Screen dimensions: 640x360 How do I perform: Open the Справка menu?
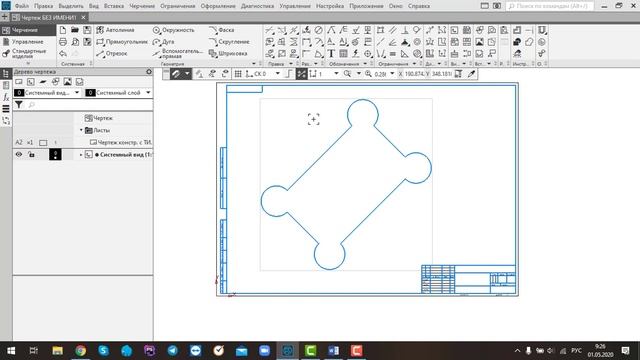(x=419, y=6)
